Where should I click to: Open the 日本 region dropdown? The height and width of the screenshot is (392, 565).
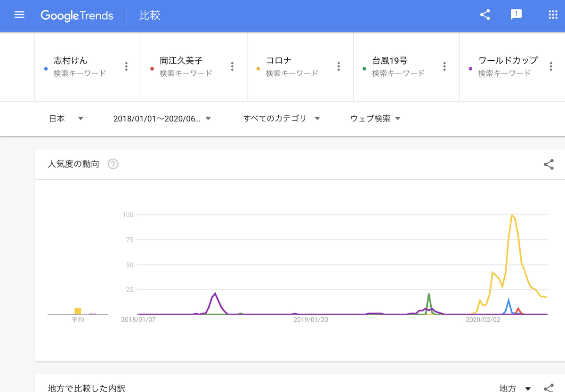[66, 119]
